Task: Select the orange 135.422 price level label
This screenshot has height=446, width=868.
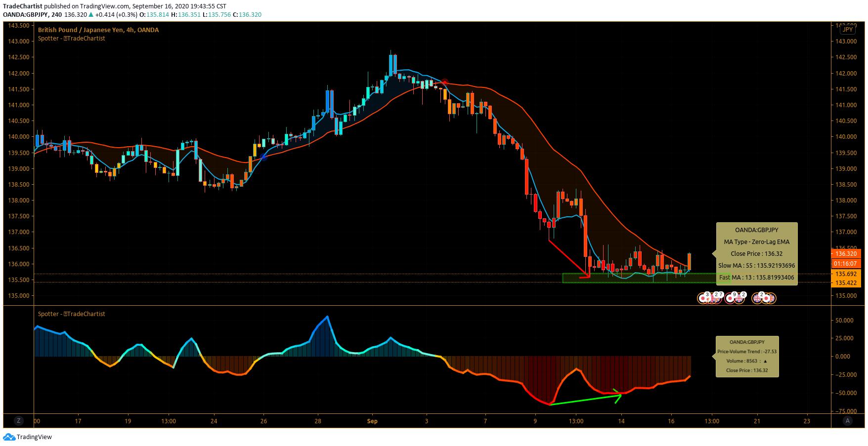Action: tap(846, 283)
